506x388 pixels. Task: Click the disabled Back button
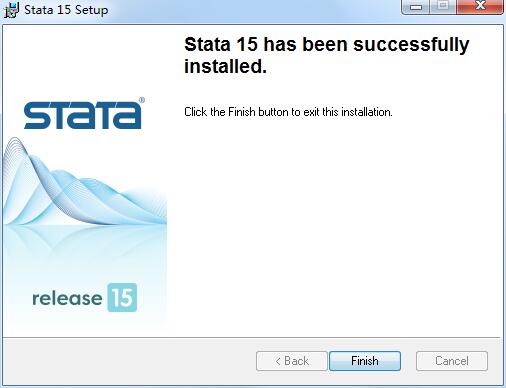[x=292, y=361]
